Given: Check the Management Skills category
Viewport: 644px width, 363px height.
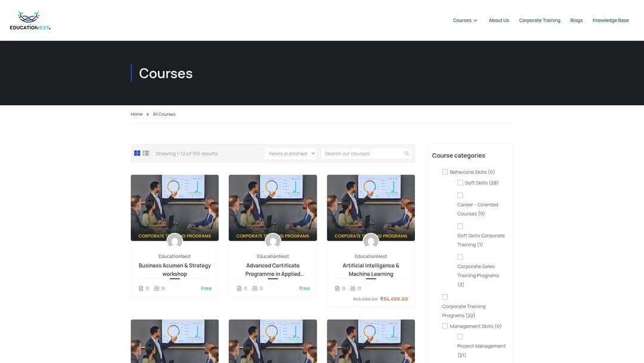Looking at the screenshot, I should (x=445, y=326).
